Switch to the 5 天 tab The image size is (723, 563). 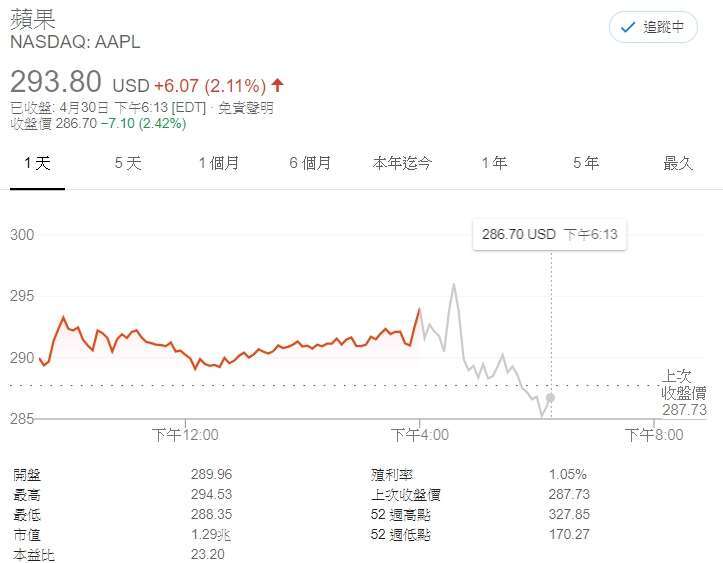(128, 163)
